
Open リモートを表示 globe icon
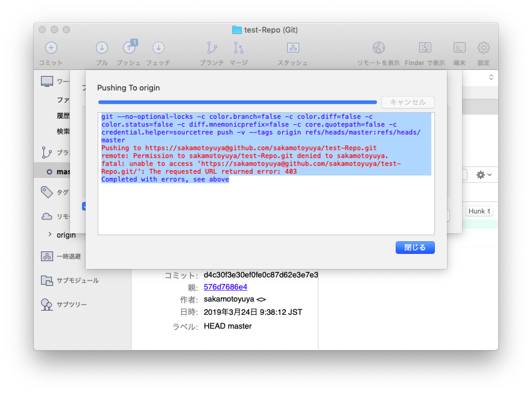coord(378,48)
